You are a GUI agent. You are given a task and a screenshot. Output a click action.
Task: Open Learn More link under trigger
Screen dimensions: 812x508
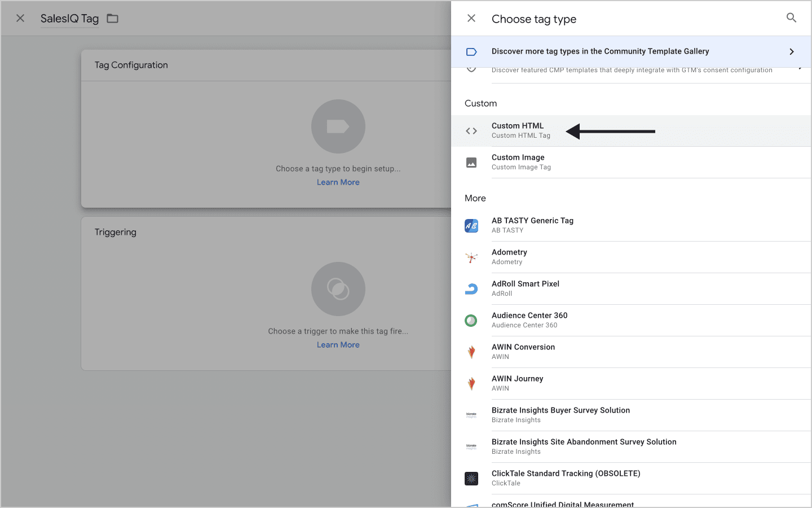click(338, 345)
